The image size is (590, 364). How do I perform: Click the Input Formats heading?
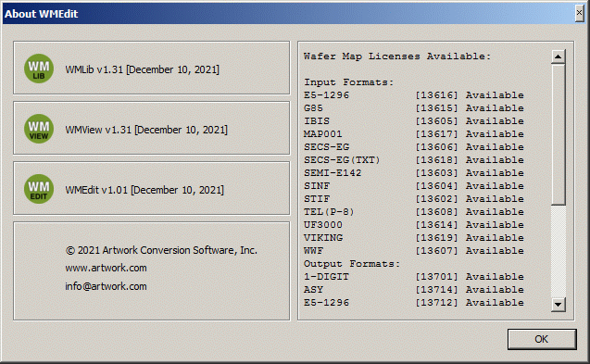[348, 82]
